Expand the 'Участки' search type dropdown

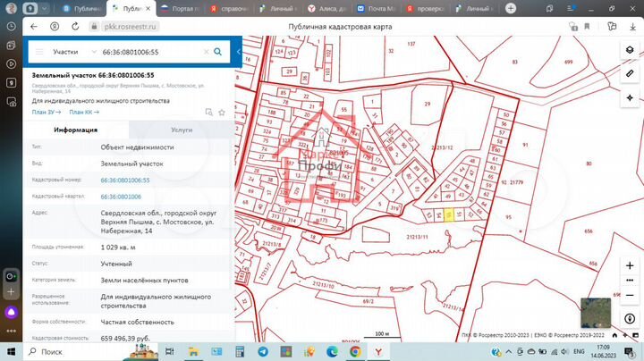coord(72,53)
